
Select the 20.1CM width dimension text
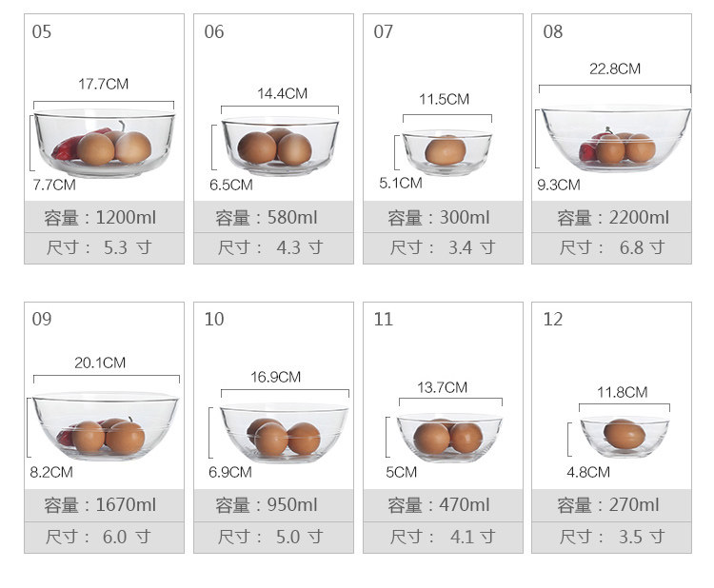point(100,363)
